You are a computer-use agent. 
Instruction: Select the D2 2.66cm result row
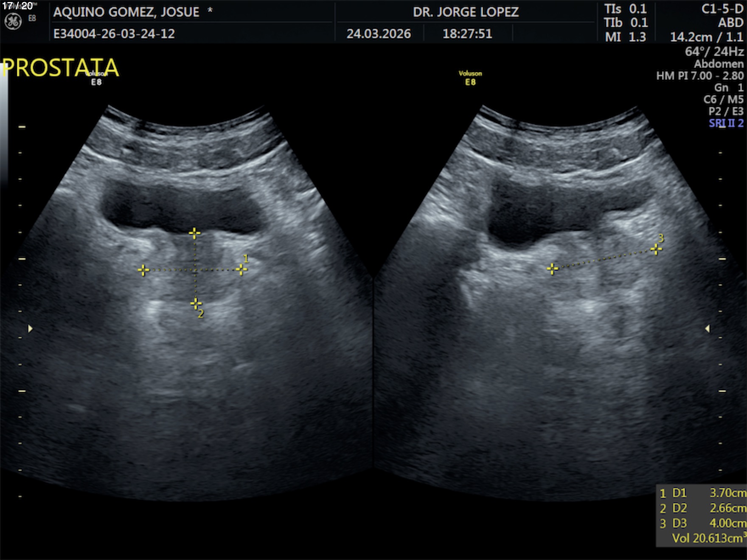coord(702,508)
